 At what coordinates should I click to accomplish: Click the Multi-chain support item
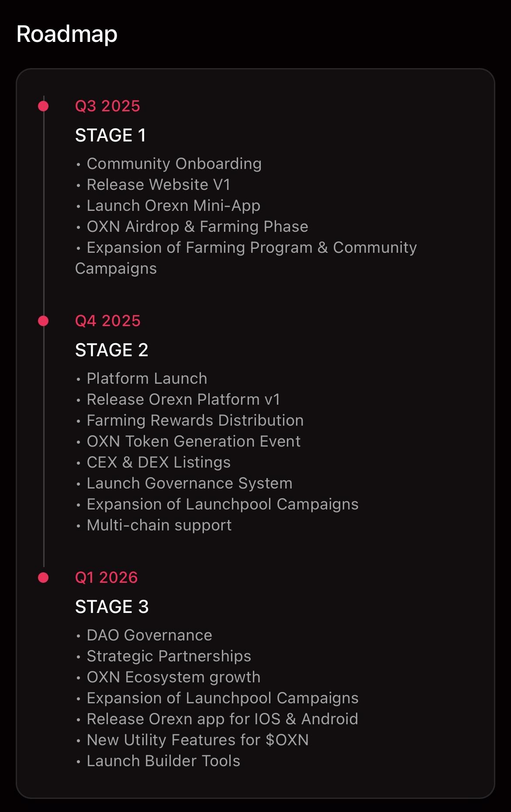coord(159,525)
